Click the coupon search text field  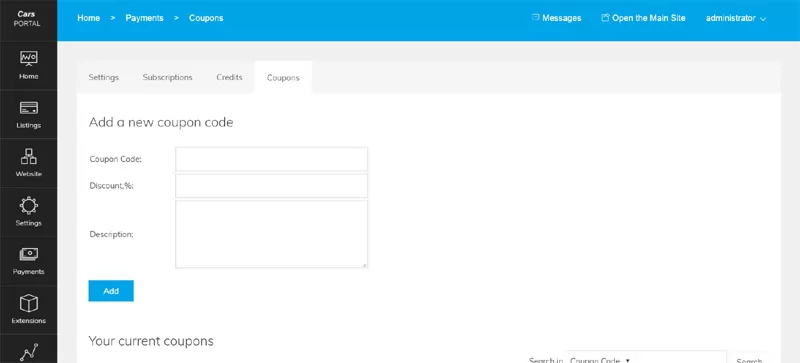click(x=682, y=358)
